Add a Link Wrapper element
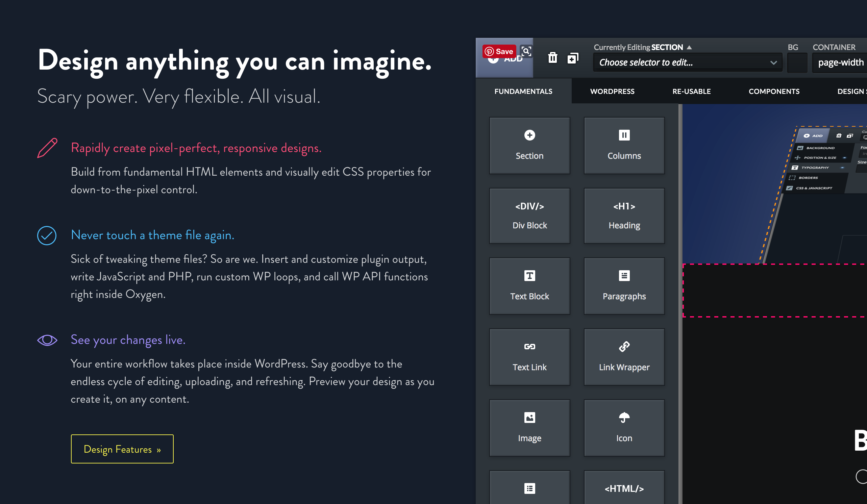 (x=624, y=357)
